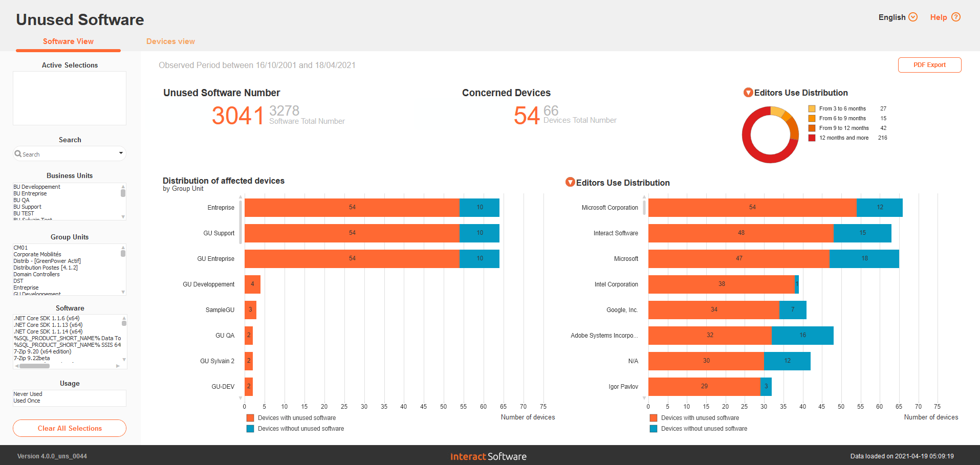Click the Software list horizontal scrollbar thumb
The height and width of the screenshot is (465, 980).
point(34,366)
